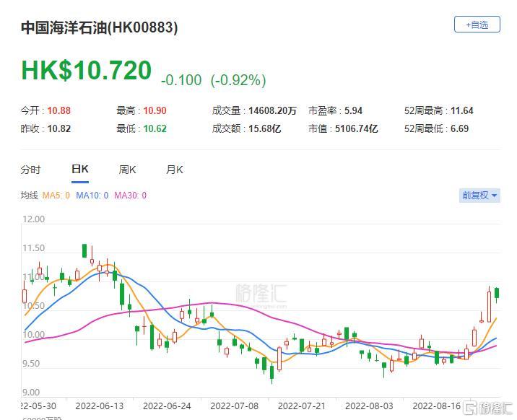Screen dimensions: 517x420
Task: Open the 月K monthly chart tab
Action: coord(175,170)
